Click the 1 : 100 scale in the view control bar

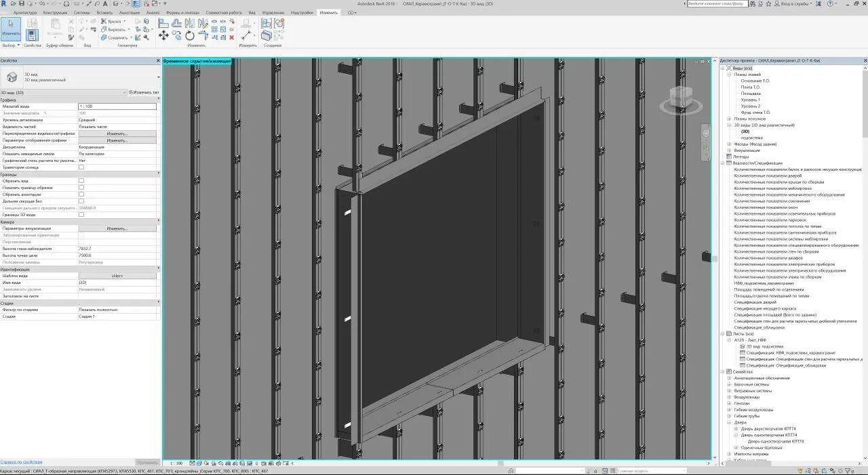click(176, 463)
